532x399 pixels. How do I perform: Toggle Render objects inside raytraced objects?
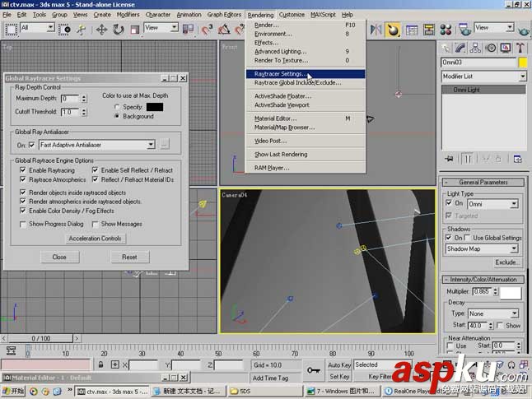point(23,193)
